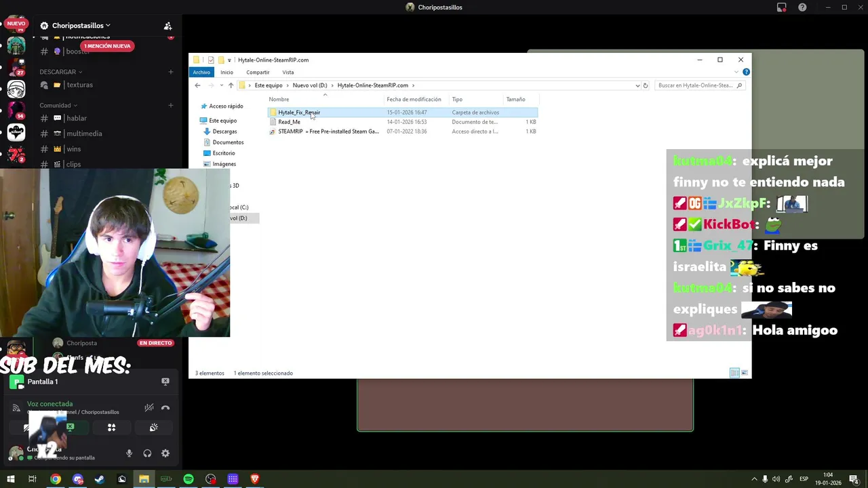This screenshot has width=868, height=488.
Task: Switch Explorer to large icons view
Action: point(745,373)
